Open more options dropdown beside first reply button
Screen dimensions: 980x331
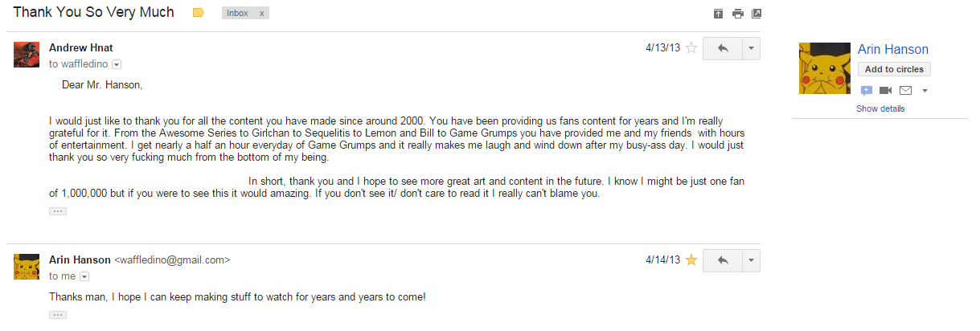751,49
